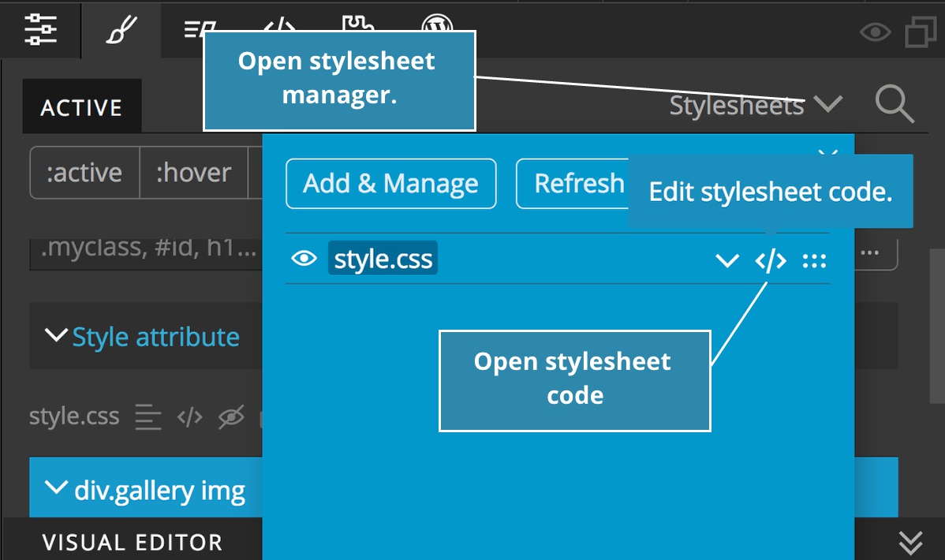Viewport: 945px width, 560px height.
Task: Toggle the crossed eye icon beside style.css
Action: (x=231, y=416)
